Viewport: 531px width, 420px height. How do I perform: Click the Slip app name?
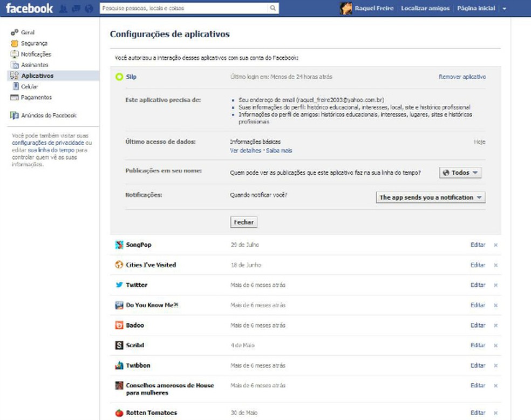(131, 77)
